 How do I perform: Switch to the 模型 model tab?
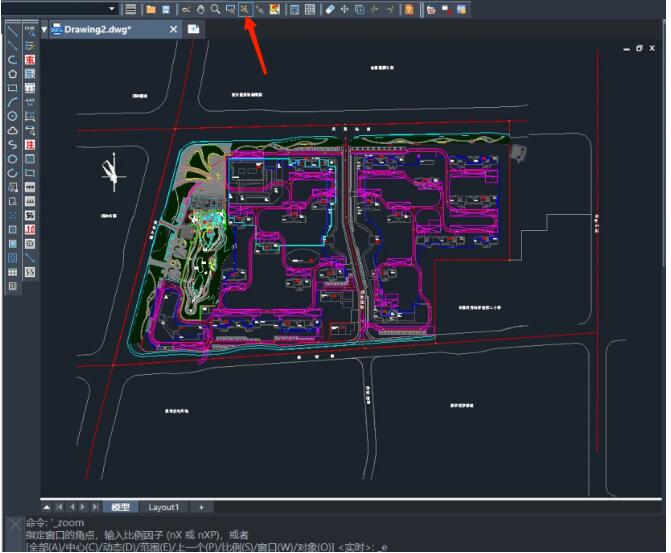point(120,507)
